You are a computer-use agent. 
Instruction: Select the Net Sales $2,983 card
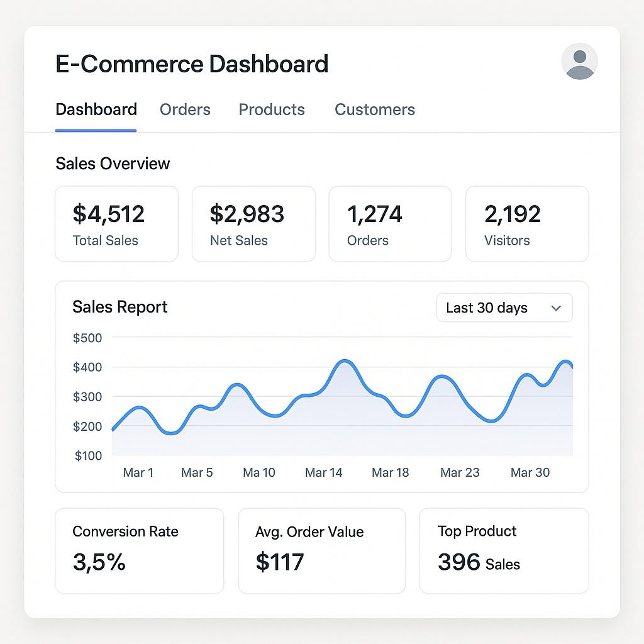point(253,224)
